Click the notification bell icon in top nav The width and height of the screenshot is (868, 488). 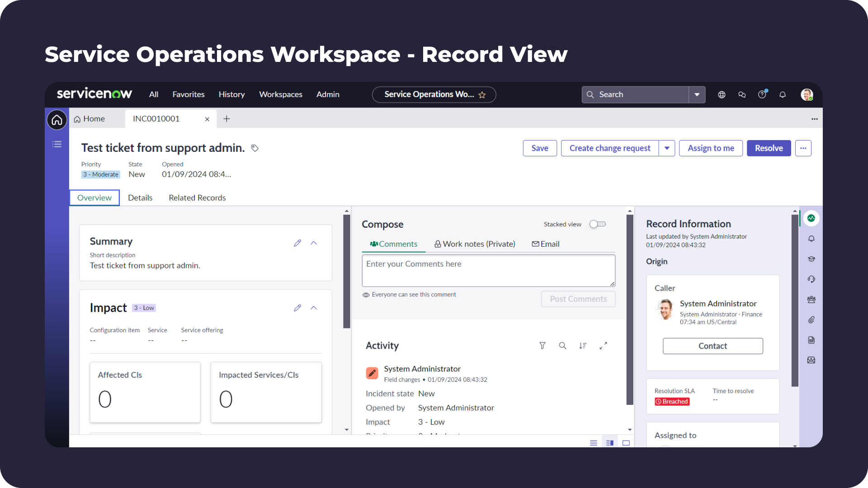click(782, 94)
